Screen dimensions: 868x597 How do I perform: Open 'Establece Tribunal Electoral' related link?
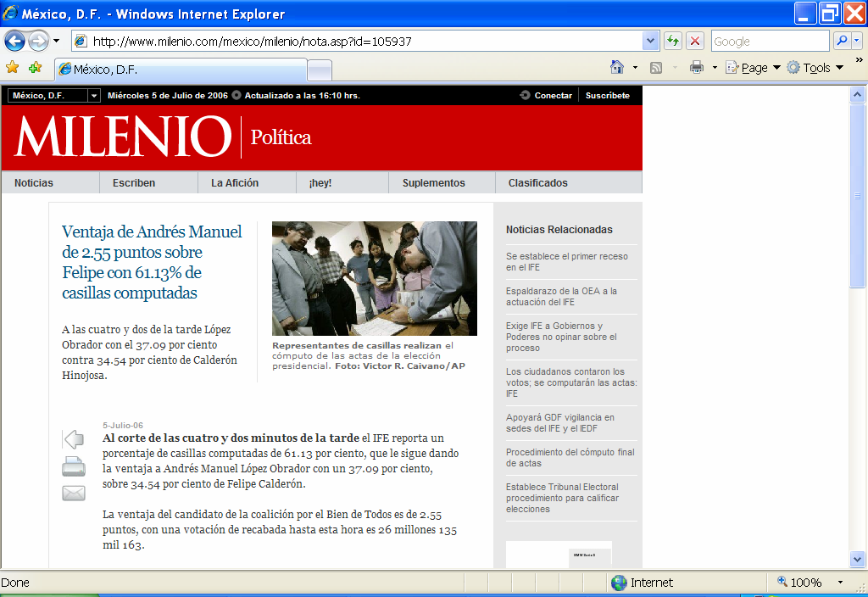click(x=563, y=498)
